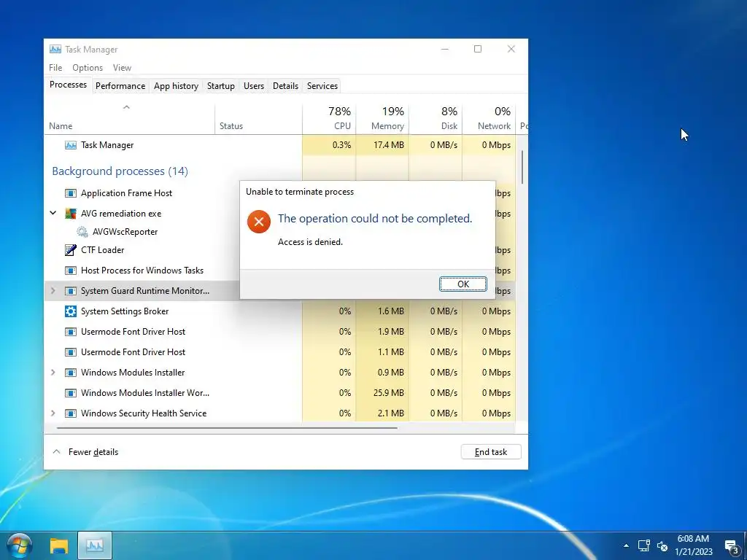Sort by the Status column header
The image size is (747, 560).
(x=258, y=119)
